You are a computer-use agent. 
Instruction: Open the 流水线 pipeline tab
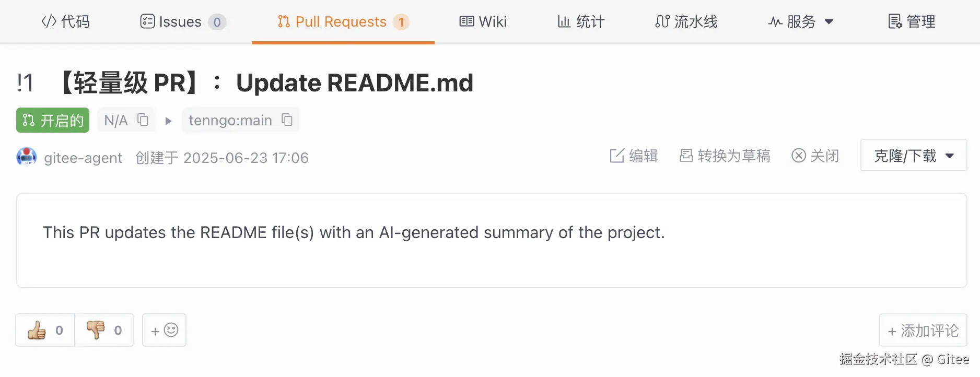(686, 22)
